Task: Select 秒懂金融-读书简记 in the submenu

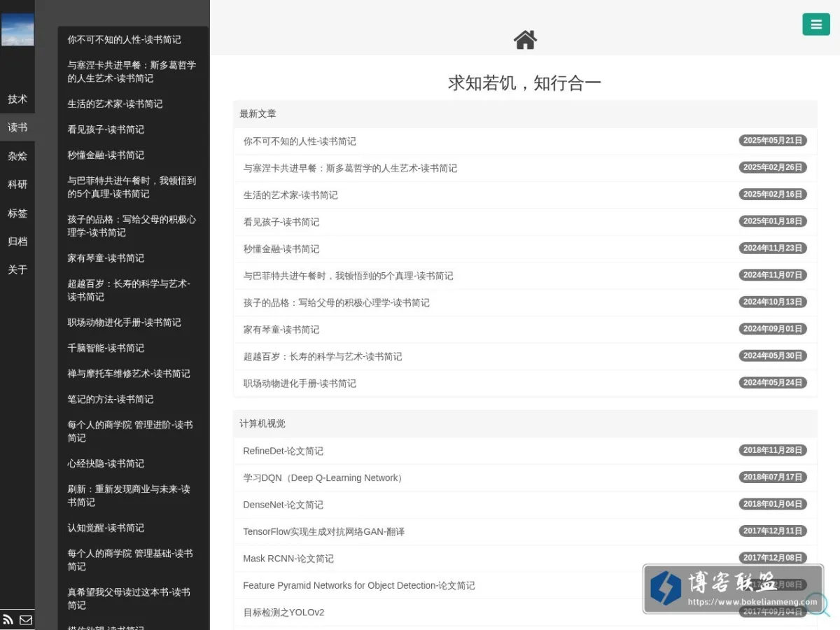Action: point(133,155)
